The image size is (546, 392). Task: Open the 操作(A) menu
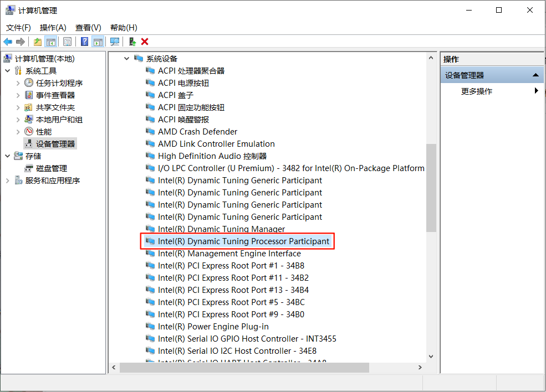click(53, 27)
